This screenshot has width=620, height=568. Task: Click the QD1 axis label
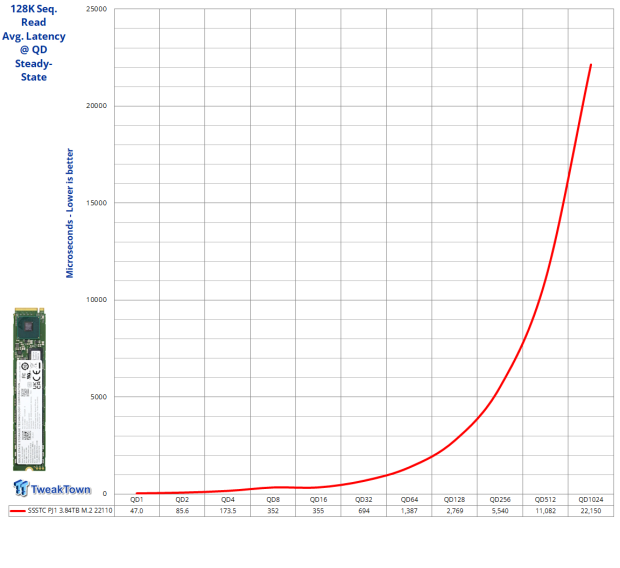137,500
